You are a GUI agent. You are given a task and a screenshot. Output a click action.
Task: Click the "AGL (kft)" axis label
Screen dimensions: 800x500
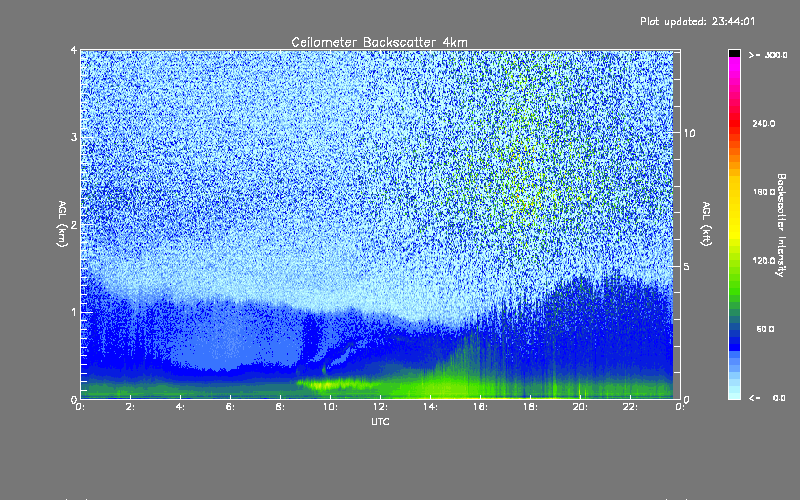(707, 224)
